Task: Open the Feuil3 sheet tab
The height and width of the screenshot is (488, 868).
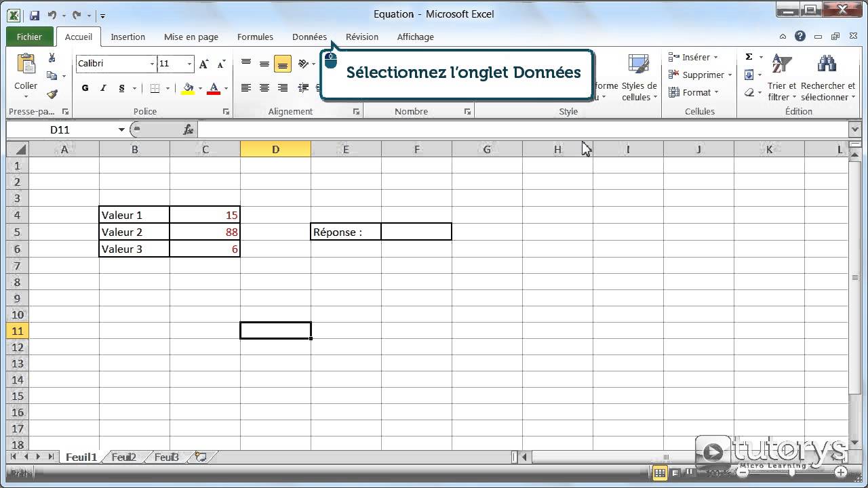Action: coord(167,457)
